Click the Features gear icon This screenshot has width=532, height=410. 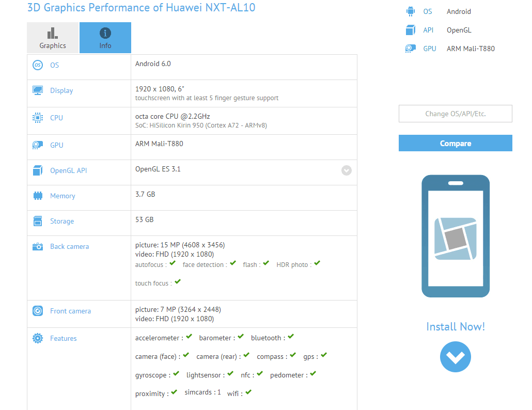[x=38, y=338]
